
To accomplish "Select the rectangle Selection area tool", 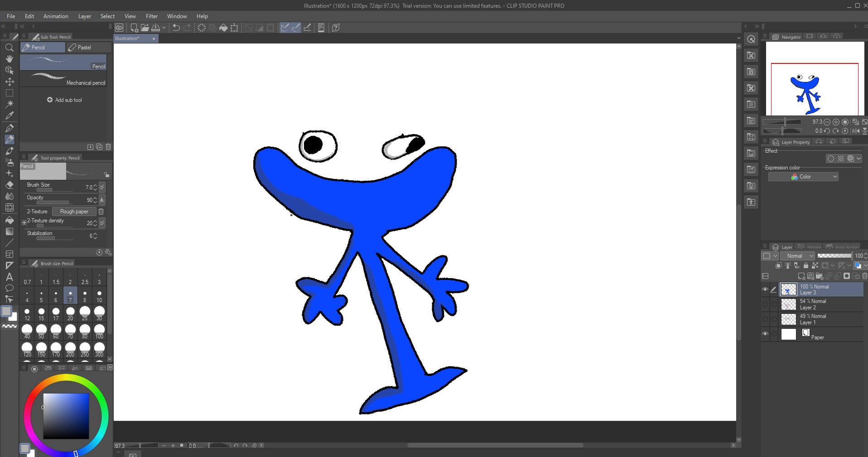I will point(9,93).
